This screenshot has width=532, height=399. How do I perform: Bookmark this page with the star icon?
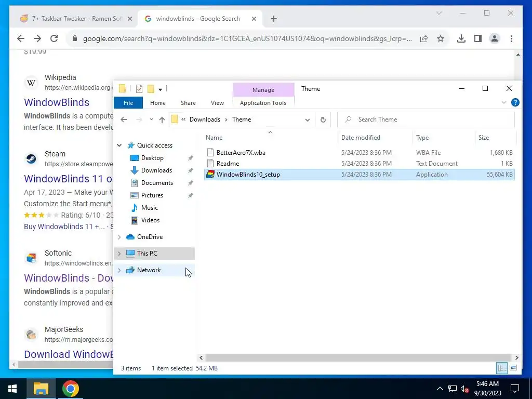click(441, 38)
